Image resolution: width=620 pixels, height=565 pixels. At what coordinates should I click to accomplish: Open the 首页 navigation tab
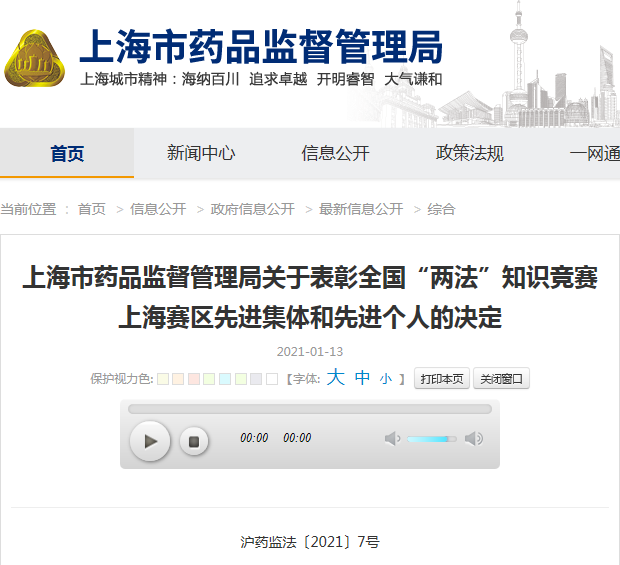pos(67,153)
